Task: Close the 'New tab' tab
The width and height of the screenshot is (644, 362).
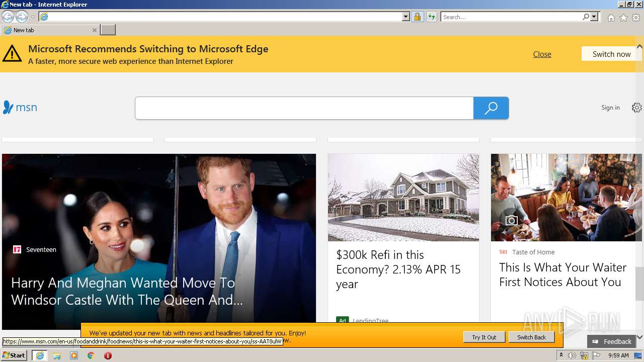Action: pos(95,30)
